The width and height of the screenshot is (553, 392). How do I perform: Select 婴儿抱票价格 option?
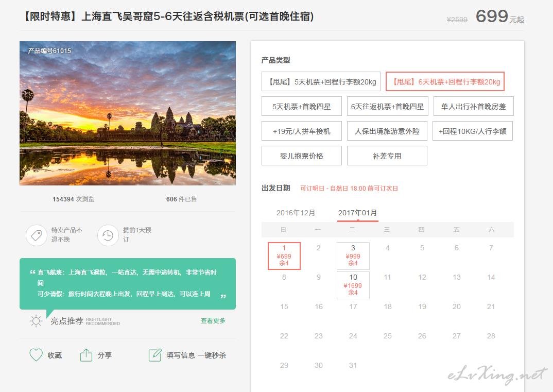pos(302,156)
